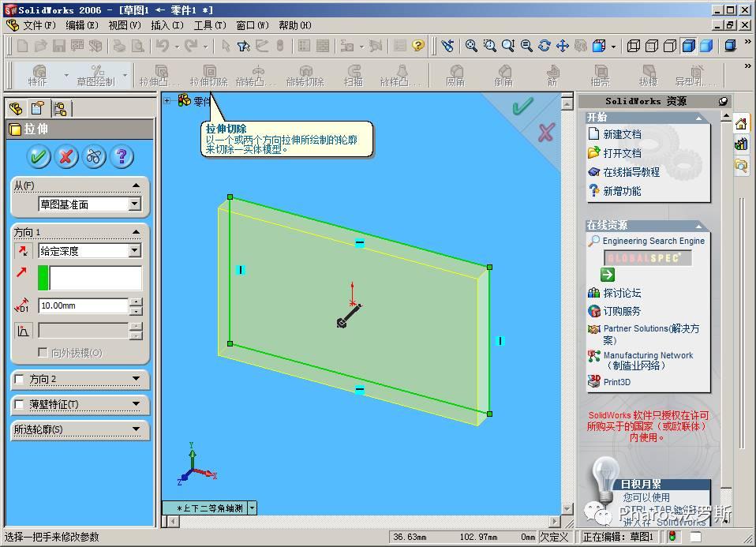The height and width of the screenshot is (547, 756).
Task: Cancel sketch with corner pink X
Action: click(x=546, y=132)
